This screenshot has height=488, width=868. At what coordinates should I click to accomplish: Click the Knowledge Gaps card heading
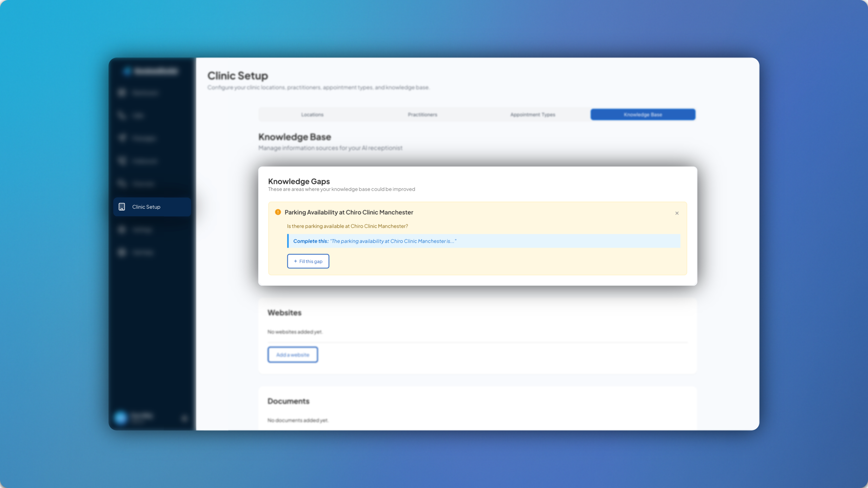click(299, 181)
